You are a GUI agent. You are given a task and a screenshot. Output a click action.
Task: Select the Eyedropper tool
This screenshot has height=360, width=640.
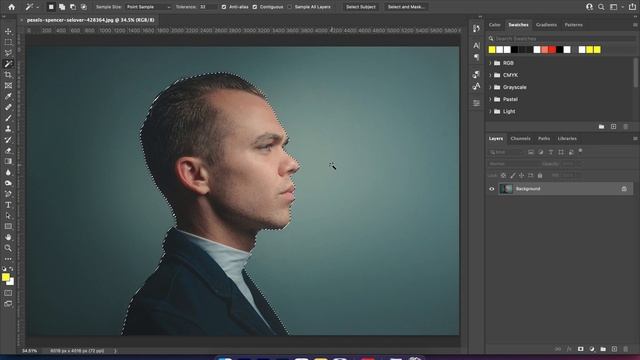click(x=8, y=96)
